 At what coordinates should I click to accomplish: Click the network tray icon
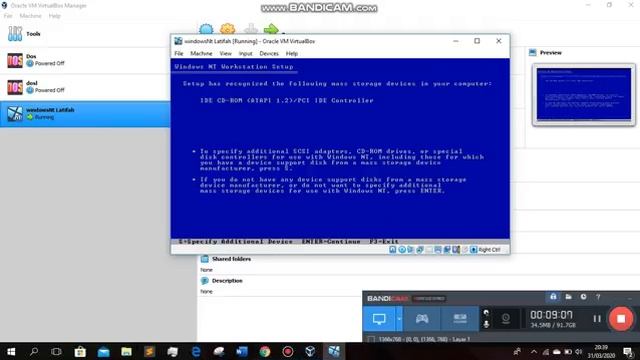point(546,351)
